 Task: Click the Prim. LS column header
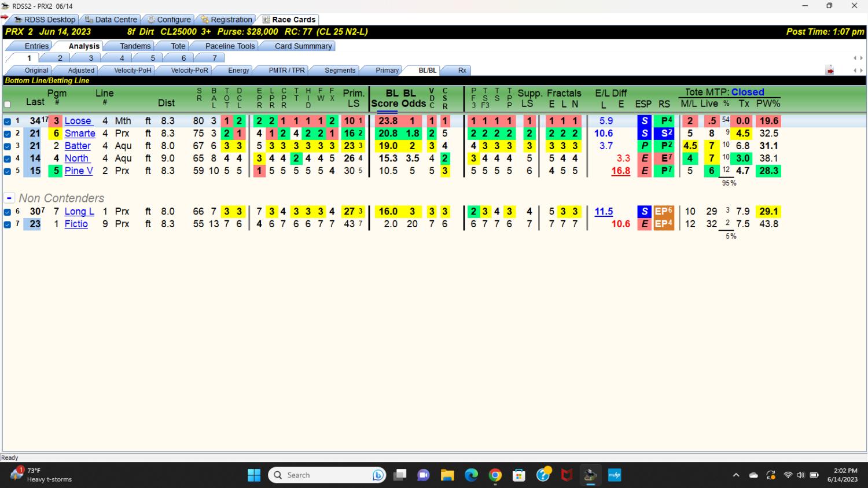pos(354,98)
